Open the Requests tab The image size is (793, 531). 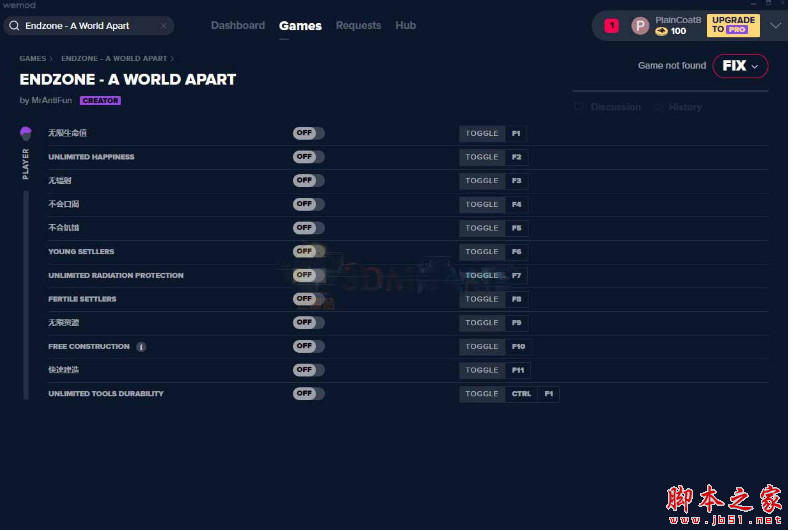[358, 25]
